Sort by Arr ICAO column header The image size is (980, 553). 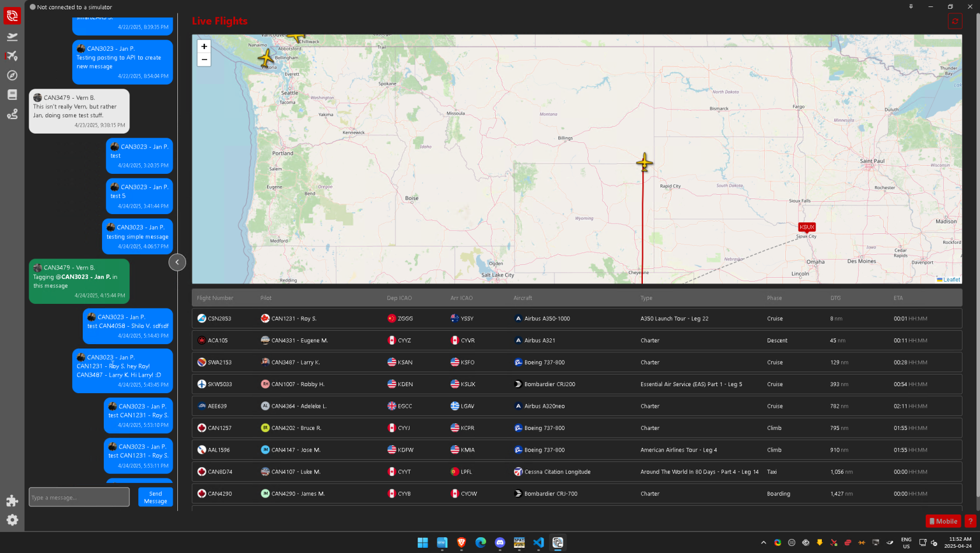point(461,298)
